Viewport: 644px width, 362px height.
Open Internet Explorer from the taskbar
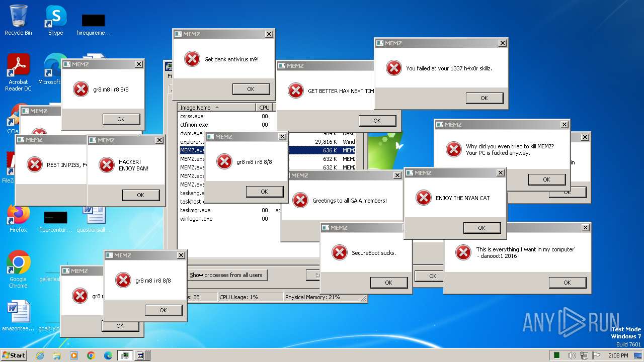(x=40, y=355)
